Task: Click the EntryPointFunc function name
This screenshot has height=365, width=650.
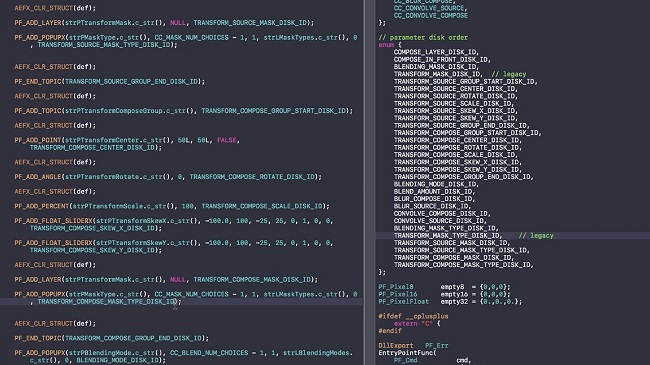Action: [x=405, y=353]
